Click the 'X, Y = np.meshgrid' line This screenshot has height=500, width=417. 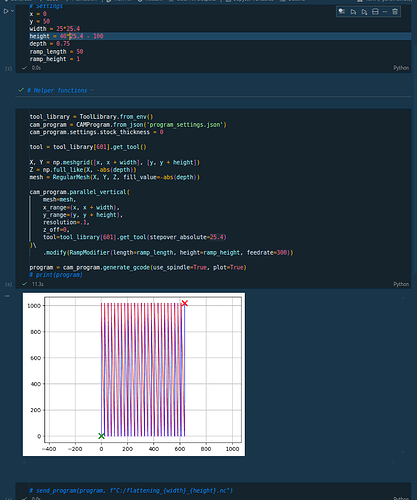pos(115,162)
